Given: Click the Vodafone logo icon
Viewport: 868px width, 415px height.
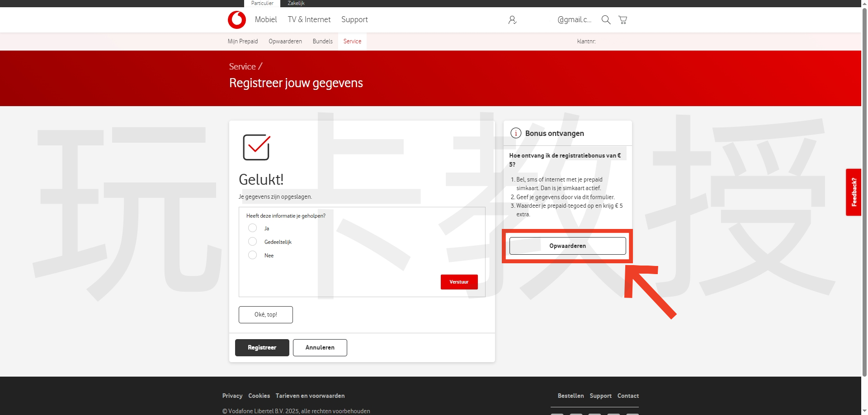Looking at the screenshot, I should tap(236, 20).
